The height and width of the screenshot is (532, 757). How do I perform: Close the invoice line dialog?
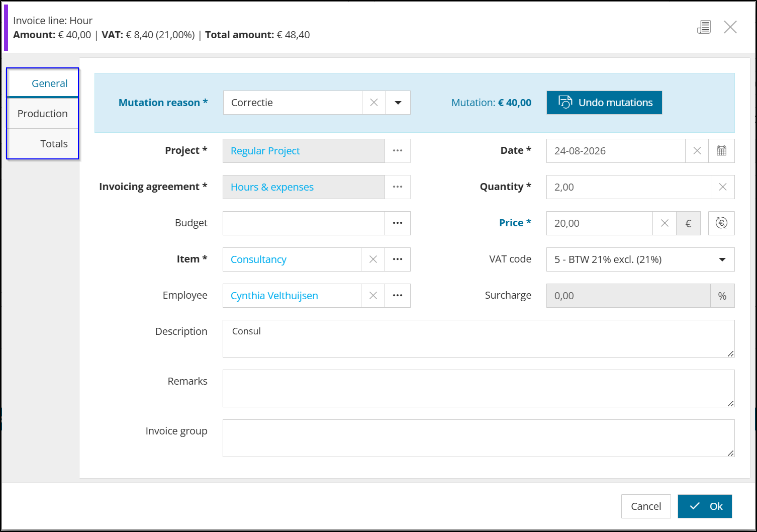pyautogui.click(x=730, y=27)
